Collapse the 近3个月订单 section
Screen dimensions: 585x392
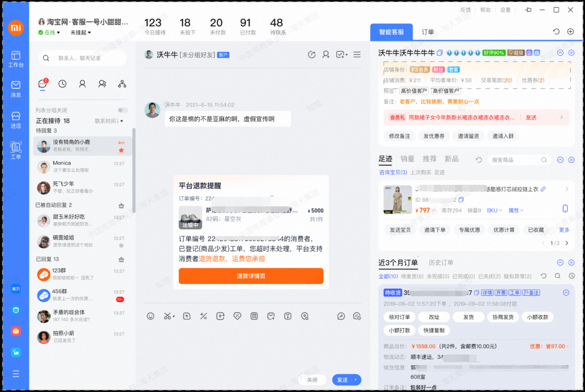point(560,262)
